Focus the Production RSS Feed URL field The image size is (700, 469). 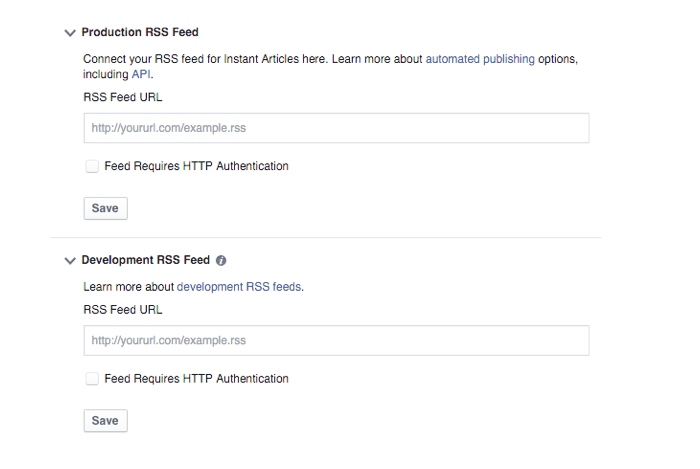(x=336, y=128)
